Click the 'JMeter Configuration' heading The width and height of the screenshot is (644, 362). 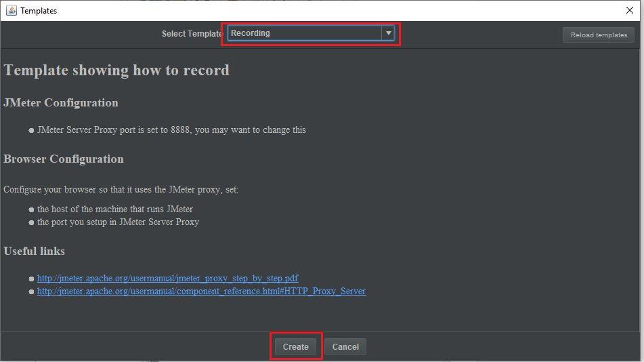coord(61,102)
